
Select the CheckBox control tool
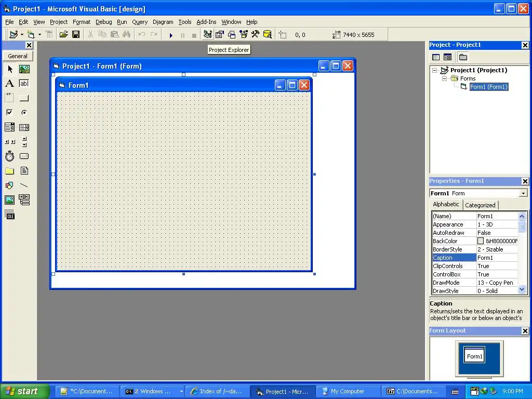click(10, 112)
